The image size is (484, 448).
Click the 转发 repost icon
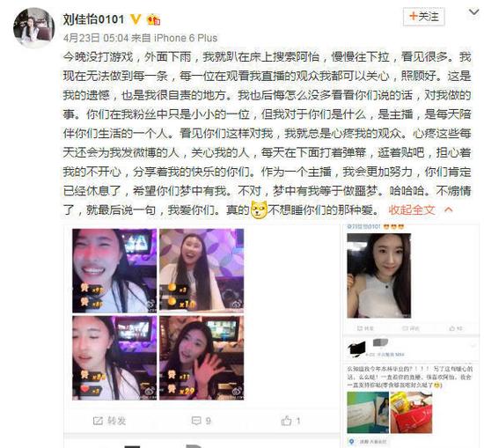point(98,421)
